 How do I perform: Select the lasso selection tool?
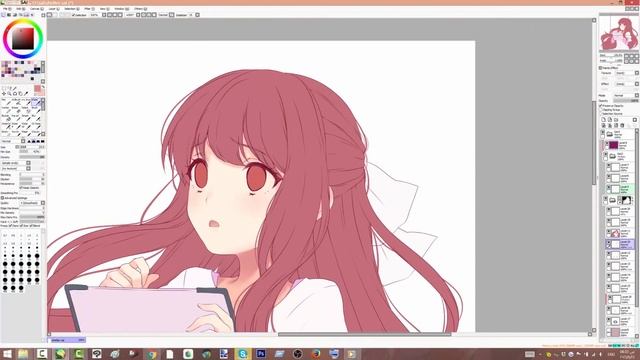[9, 88]
